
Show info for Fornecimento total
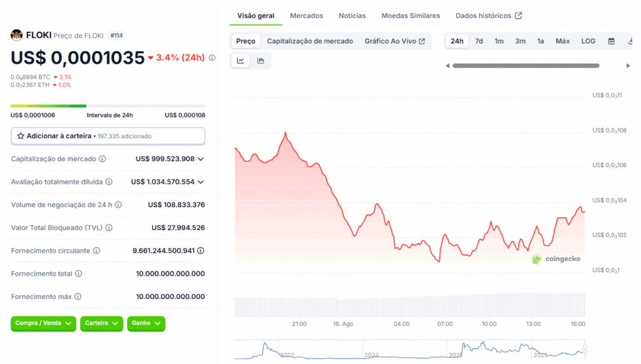[78, 273]
